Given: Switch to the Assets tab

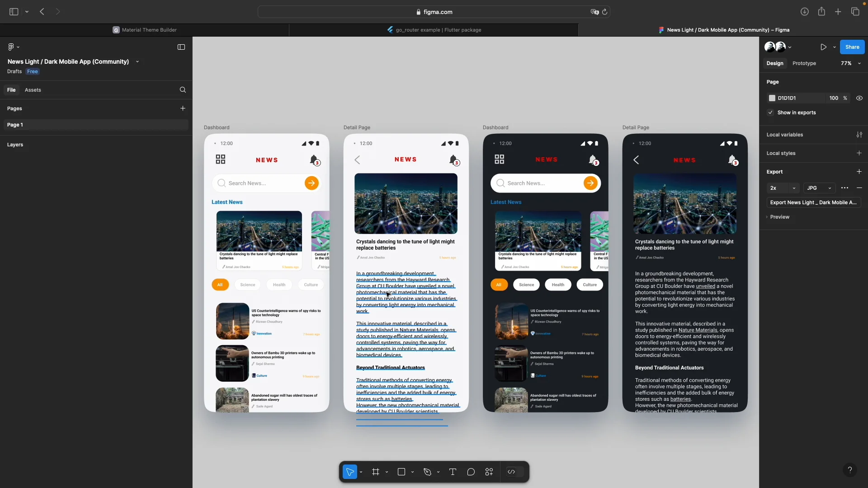Looking at the screenshot, I should [33, 90].
